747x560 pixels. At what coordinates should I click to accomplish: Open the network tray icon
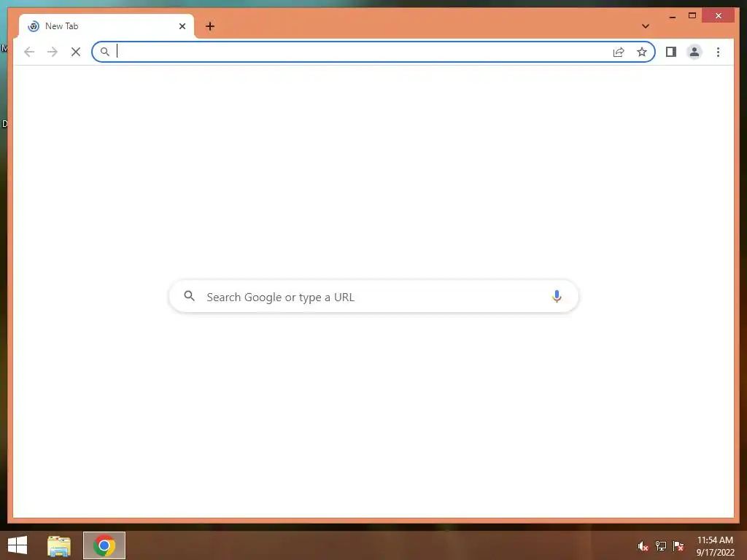point(660,546)
